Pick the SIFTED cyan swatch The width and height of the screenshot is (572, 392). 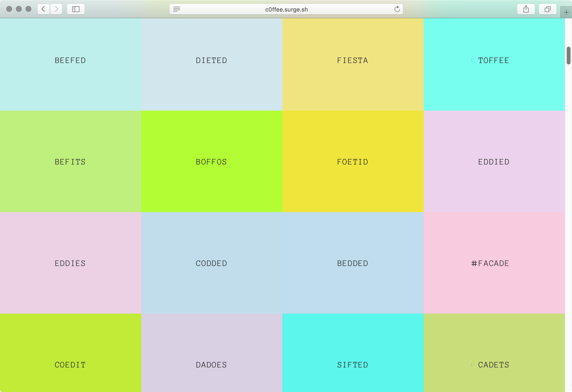coord(353,353)
